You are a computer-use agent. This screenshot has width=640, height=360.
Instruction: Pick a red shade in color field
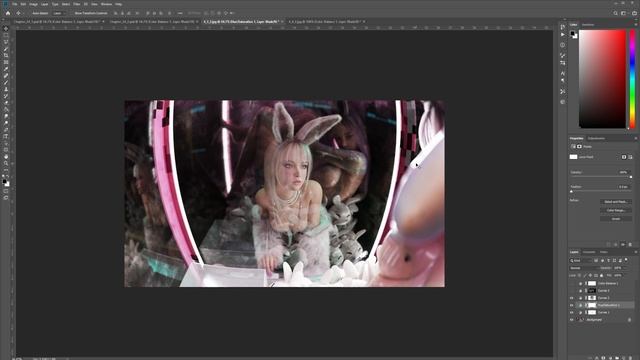(602, 79)
